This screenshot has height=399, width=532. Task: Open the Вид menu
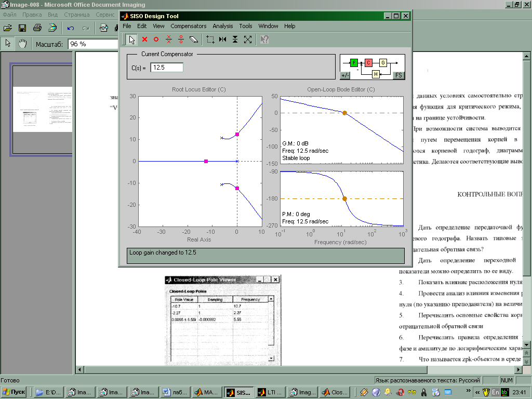click(x=52, y=15)
